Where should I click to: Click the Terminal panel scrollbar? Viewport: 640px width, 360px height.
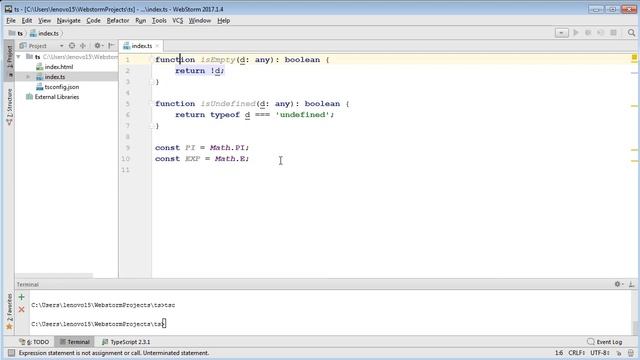coord(634,327)
